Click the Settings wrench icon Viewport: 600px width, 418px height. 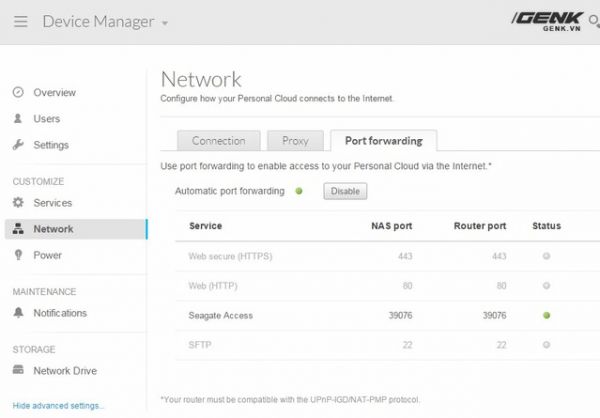[18, 145]
